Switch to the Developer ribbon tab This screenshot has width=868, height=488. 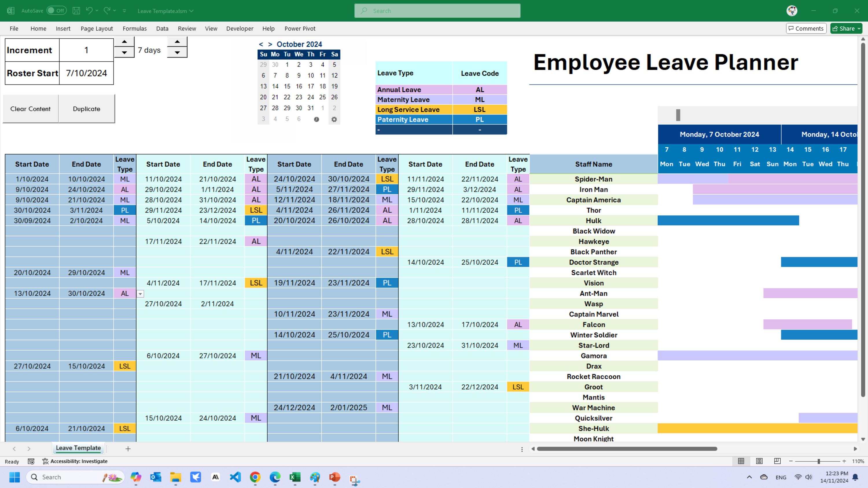240,29
